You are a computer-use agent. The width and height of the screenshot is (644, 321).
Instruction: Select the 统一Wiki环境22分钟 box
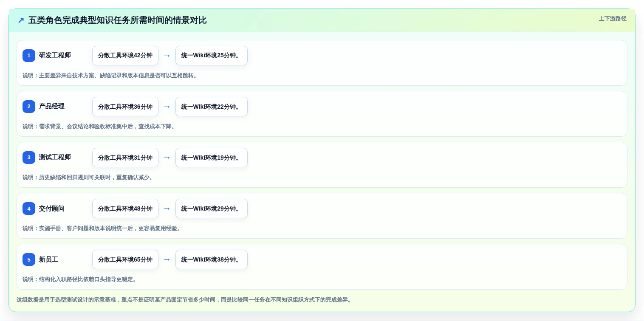[x=212, y=107]
